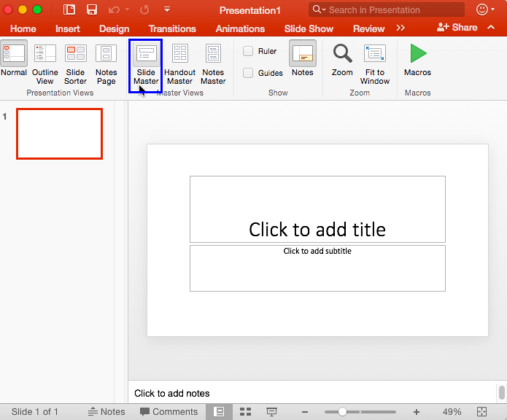This screenshot has width=507, height=420.
Task: Click the Share button
Action: [457, 28]
